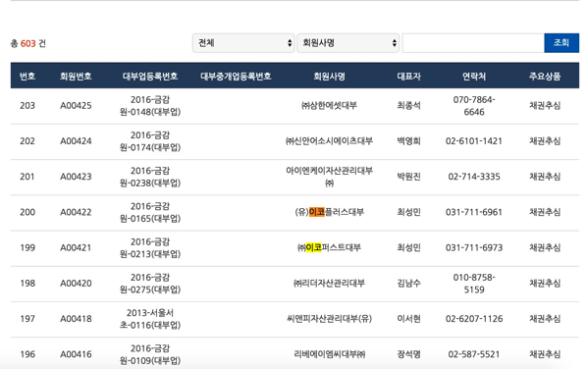Click registration number 2016-금감원-0165(대부업)
The height and width of the screenshot is (369, 588).
point(150,212)
